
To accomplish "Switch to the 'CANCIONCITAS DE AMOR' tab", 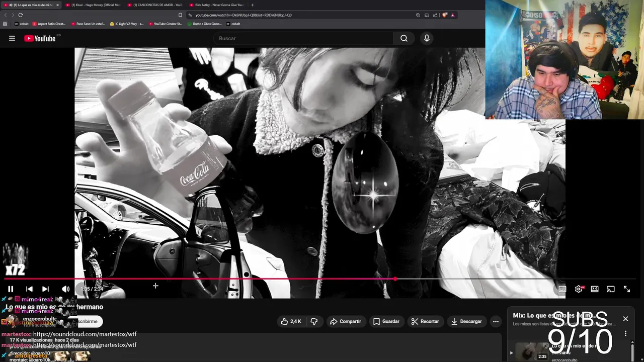I will tap(155, 5).
